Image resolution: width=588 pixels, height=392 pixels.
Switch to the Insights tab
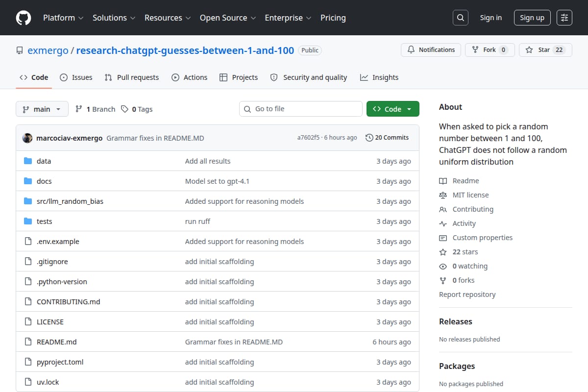(x=379, y=77)
